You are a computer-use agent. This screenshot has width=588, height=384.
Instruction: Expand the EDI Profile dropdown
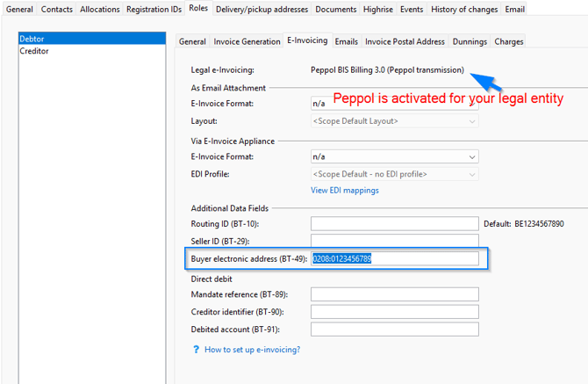(x=394, y=174)
